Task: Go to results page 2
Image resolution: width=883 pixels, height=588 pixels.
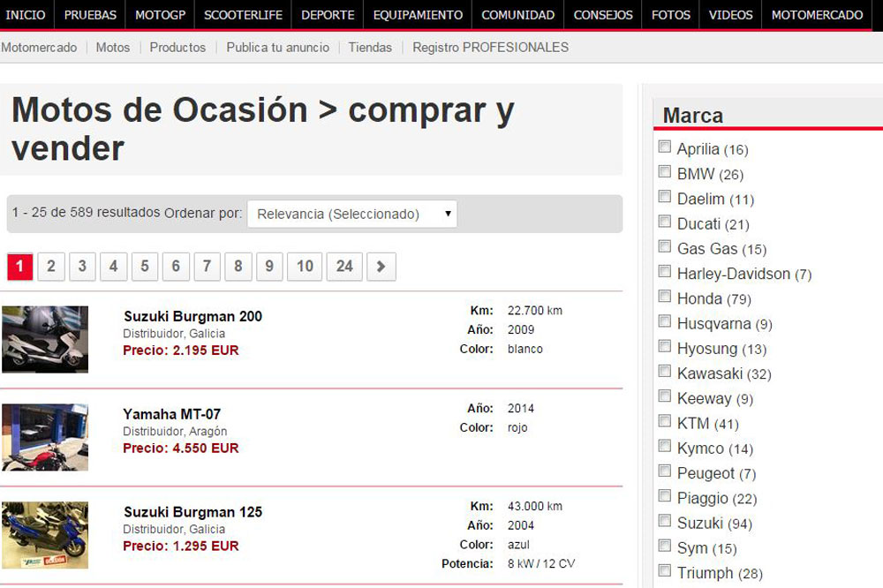Action: pyautogui.click(x=51, y=267)
